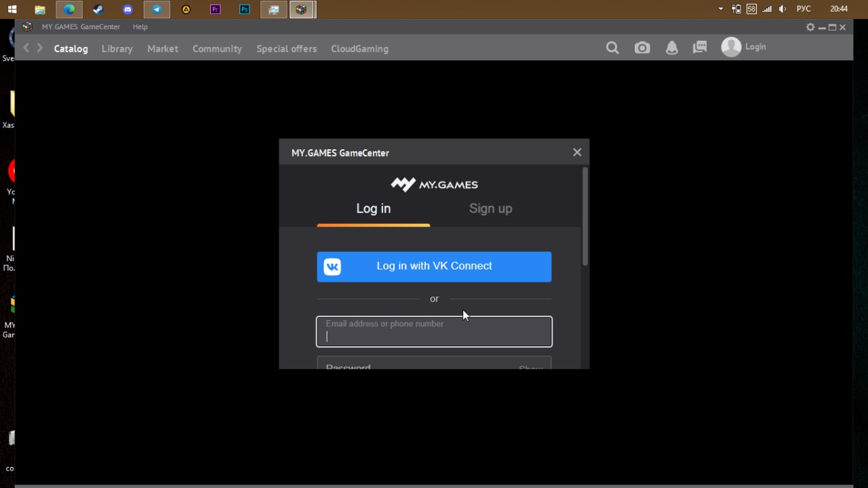Click the volume speaker tray icon
The width and height of the screenshot is (868, 488).
click(x=783, y=9)
